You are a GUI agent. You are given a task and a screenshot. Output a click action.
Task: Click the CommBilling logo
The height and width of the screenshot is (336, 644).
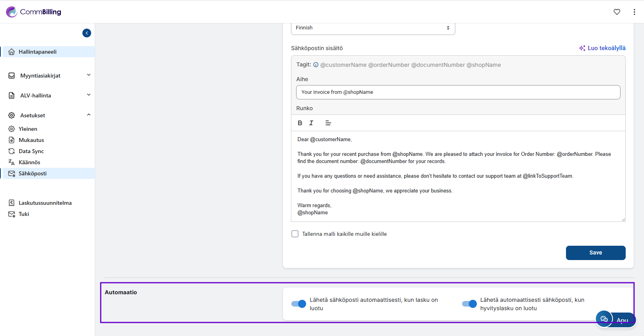click(x=34, y=12)
